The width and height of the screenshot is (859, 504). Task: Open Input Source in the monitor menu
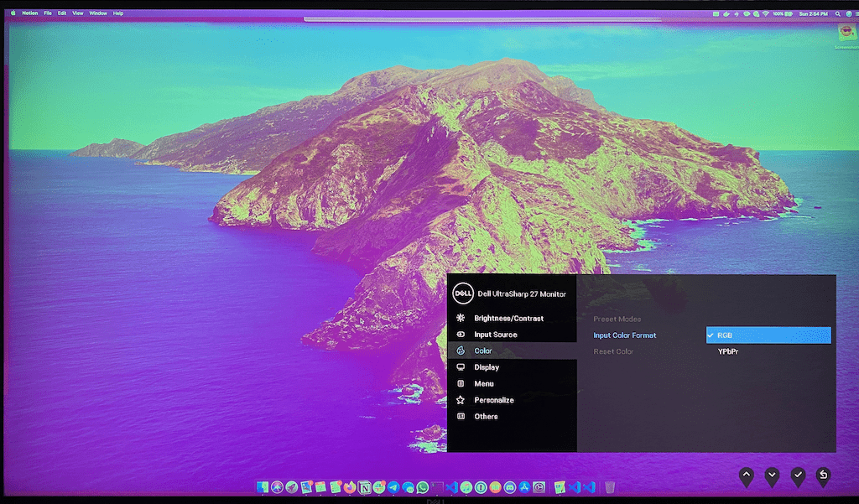495,335
